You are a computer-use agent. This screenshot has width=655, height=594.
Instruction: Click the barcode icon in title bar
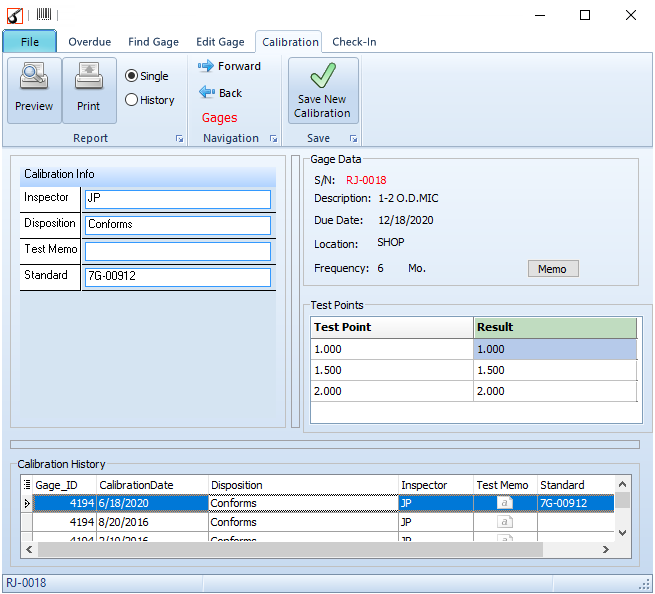43,15
